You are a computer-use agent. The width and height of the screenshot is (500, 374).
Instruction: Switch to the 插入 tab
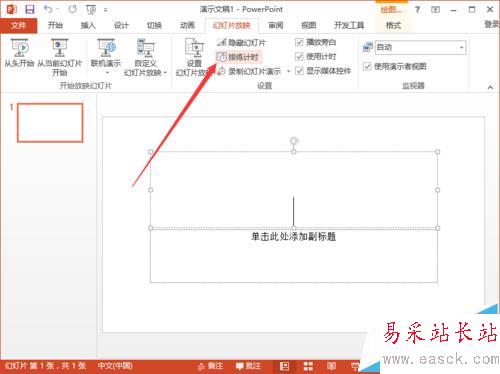pyautogui.click(x=88, y=25)
